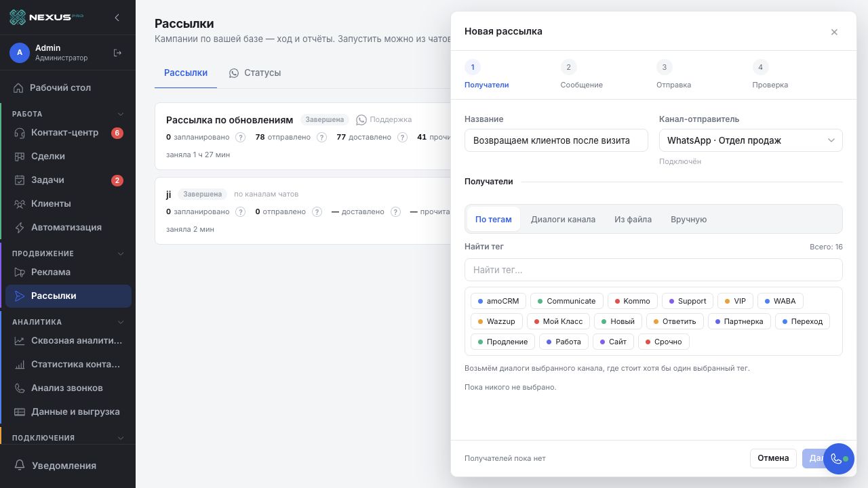Toggle the Communicate tag
The height and width of the screenshot is (488, 868).
pos(567,301)
